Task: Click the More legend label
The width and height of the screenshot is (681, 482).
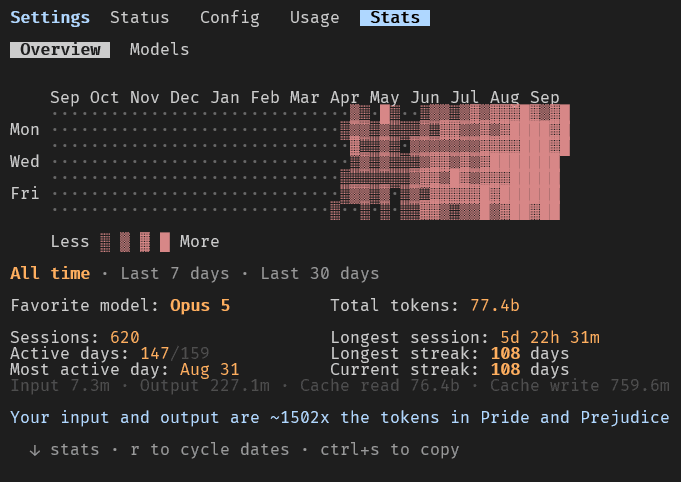Action: (x=199, y=241)
